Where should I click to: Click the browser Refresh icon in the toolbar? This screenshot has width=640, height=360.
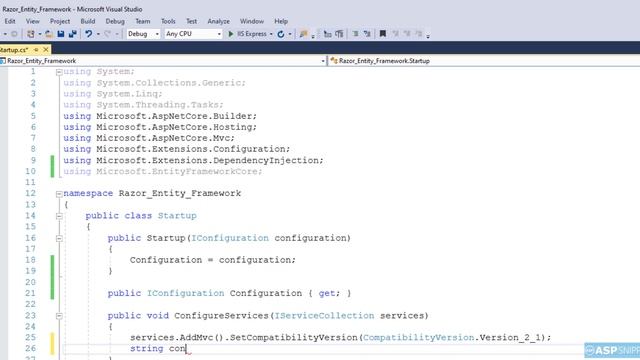pos(281,34)
